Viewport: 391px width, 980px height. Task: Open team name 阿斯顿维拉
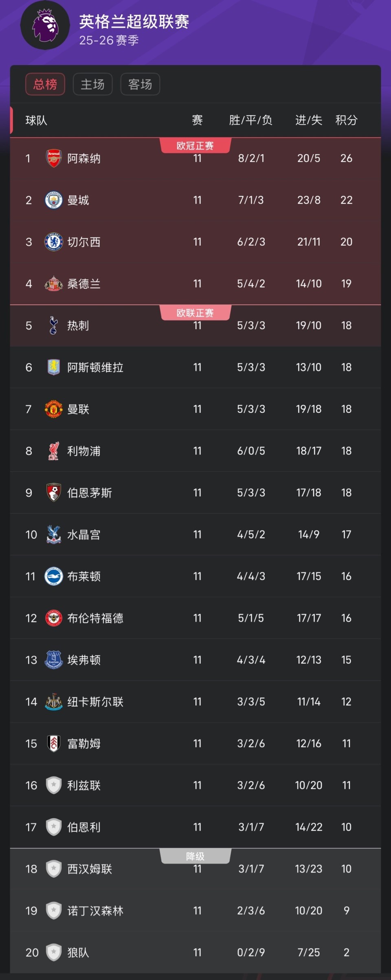(95, 367)
